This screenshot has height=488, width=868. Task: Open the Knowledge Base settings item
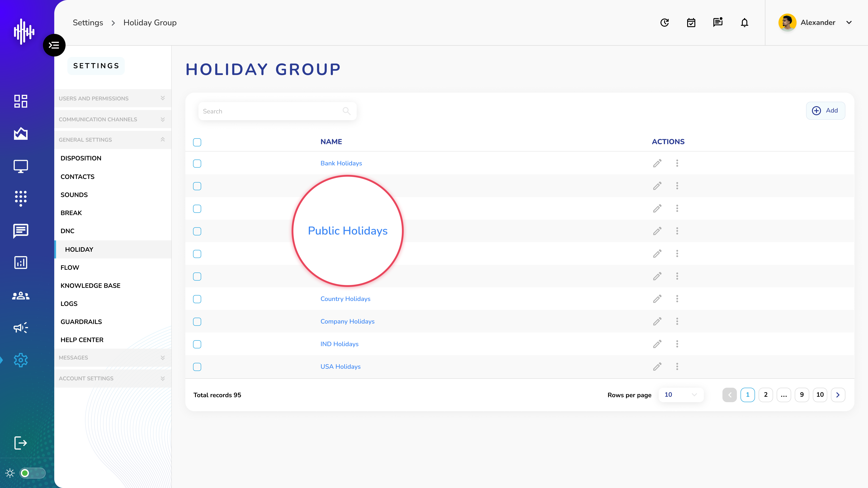tap(90, 286)
